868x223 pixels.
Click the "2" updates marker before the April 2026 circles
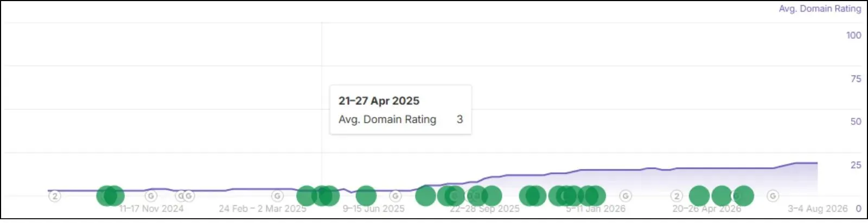point(676,196)
